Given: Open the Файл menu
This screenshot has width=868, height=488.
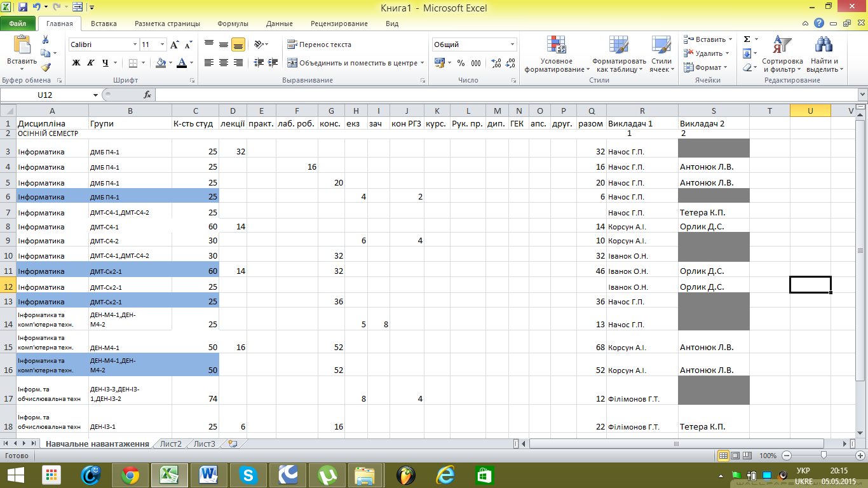Looking at the screenshot, I should pos(18,24).
